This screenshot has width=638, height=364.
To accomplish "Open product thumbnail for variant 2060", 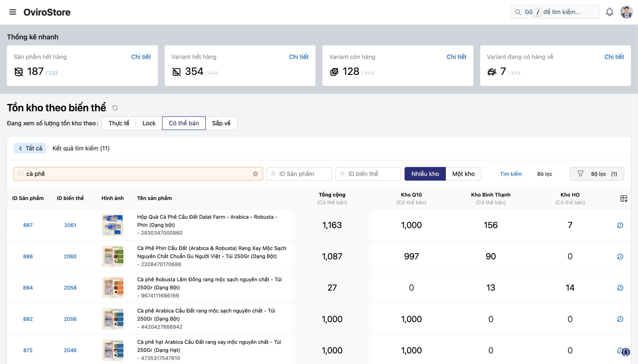I will tap(113, 256).
